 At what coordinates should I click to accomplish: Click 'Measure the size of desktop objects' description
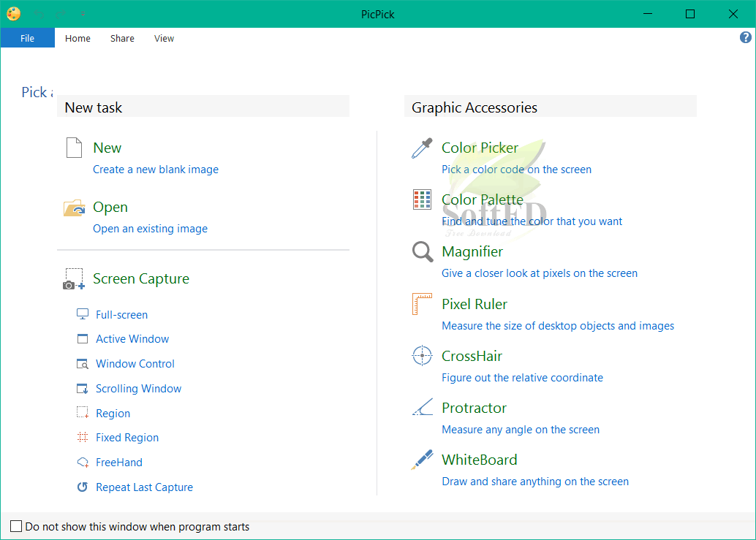click(558, 326)
